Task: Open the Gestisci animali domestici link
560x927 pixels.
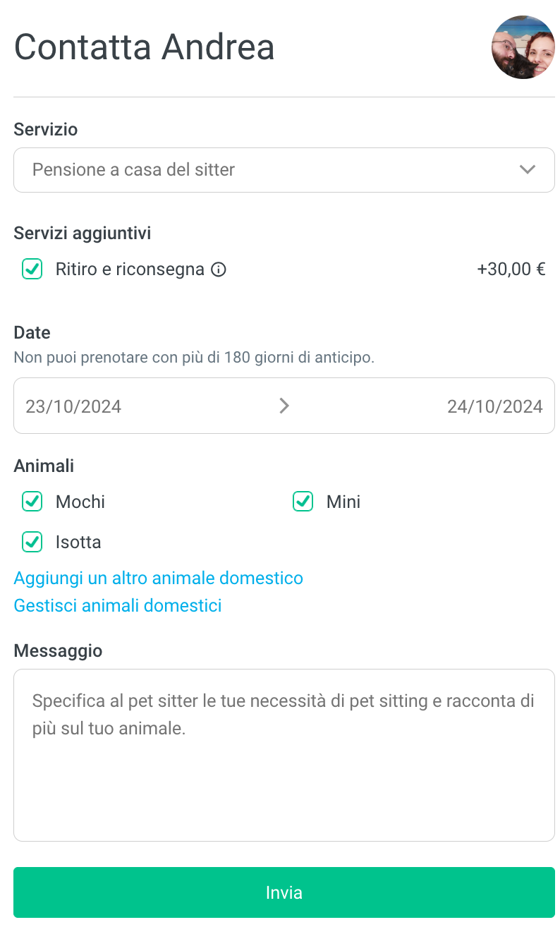Action: (x=118, y=605)
